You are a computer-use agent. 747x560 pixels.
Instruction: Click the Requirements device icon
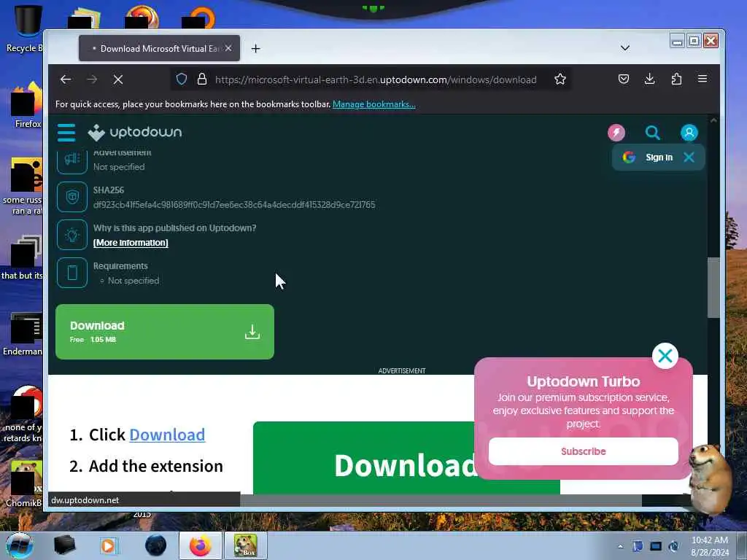coord(72,273)
